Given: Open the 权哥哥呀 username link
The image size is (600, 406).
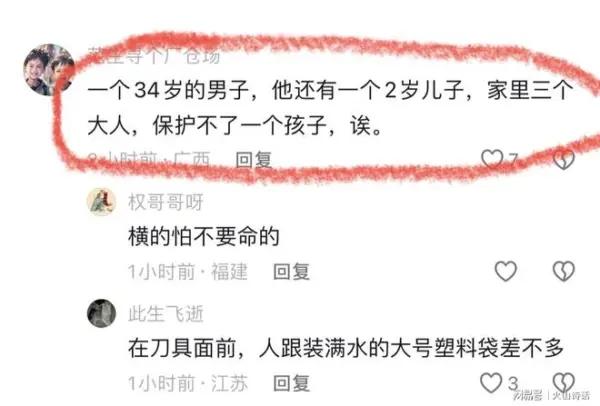Looking at the screenshot, I should pyautogui.click(x=166, y=202).
